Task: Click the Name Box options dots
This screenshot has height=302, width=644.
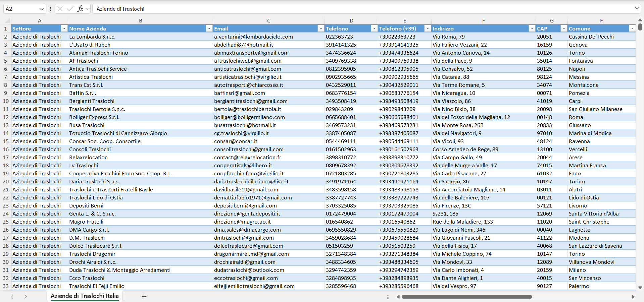Action: point(50,9)
